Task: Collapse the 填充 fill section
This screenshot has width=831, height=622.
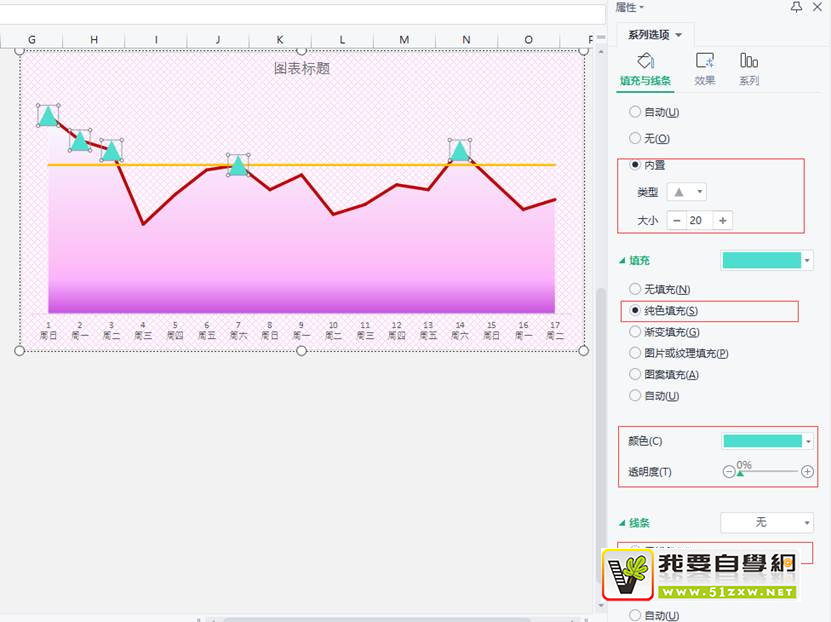Action: (x=622, y=261)
